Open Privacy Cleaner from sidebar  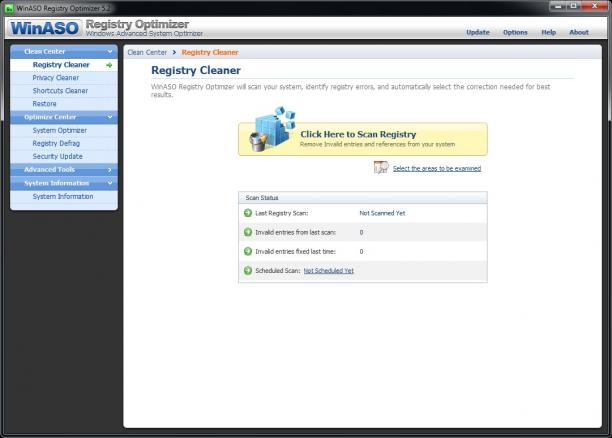(64, 78)
